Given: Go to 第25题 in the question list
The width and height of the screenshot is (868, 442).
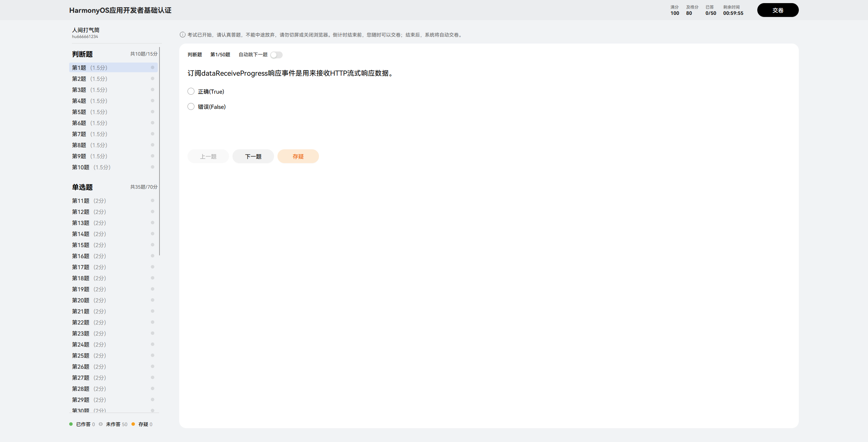Looking at the screenshot, I should (89, 356).
